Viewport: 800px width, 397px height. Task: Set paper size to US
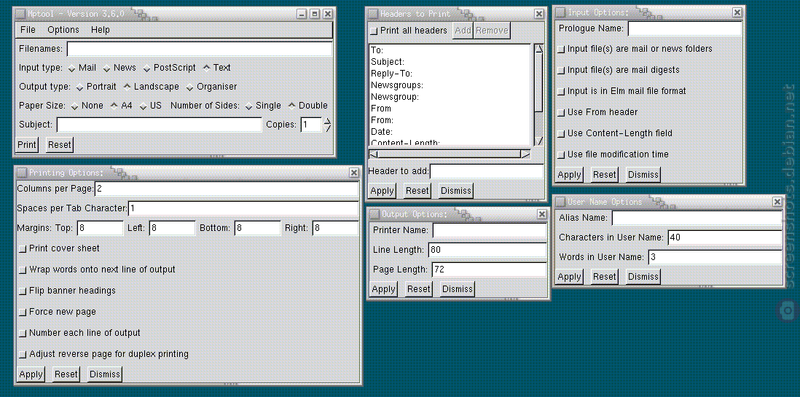[151, 106]
